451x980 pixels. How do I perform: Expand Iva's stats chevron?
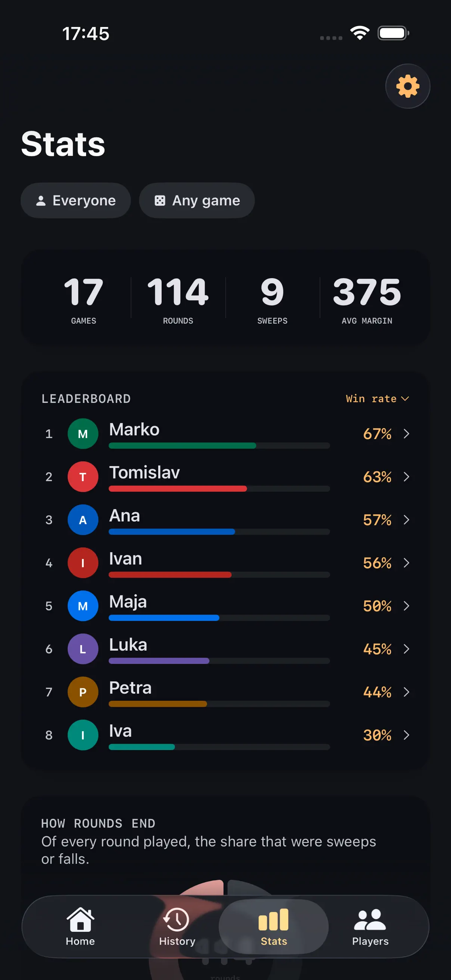(x=406, y=735)
